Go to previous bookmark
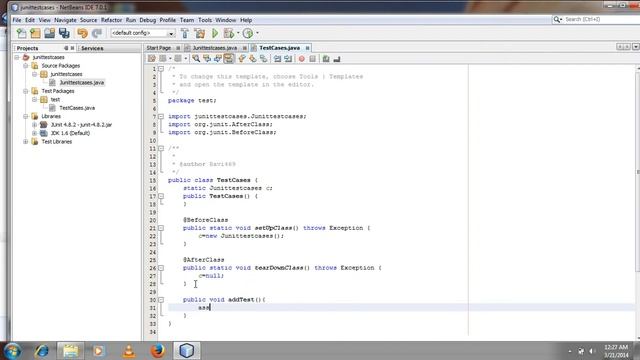The height and width of the screenshot is (360, 640). [x=242, y=59]
